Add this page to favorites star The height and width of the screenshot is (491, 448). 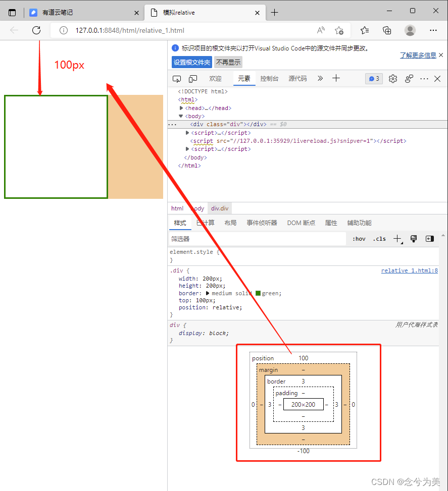339,30
